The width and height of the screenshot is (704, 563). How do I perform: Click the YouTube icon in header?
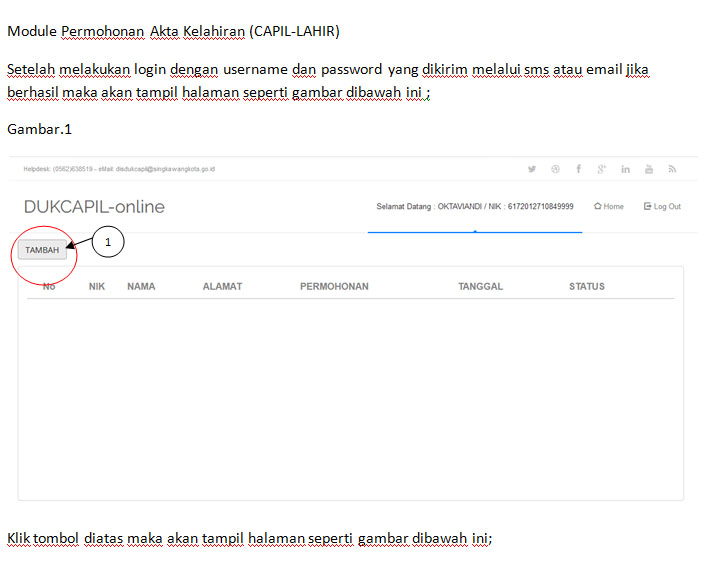click(649, 169)
